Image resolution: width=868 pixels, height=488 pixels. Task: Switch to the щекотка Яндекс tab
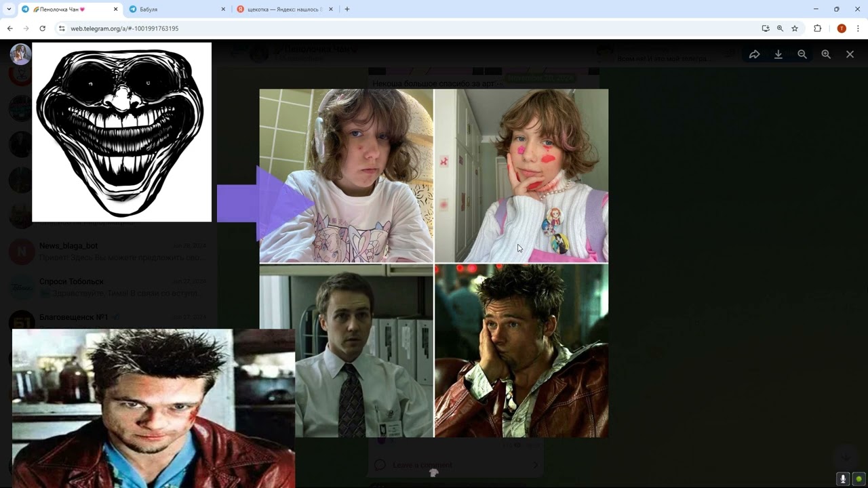click(x=285, y=9)
